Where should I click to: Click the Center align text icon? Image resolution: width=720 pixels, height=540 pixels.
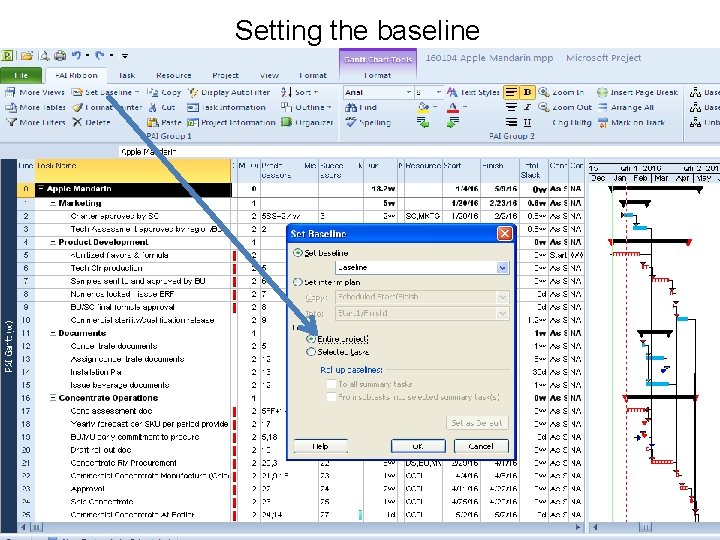point(511,107)
